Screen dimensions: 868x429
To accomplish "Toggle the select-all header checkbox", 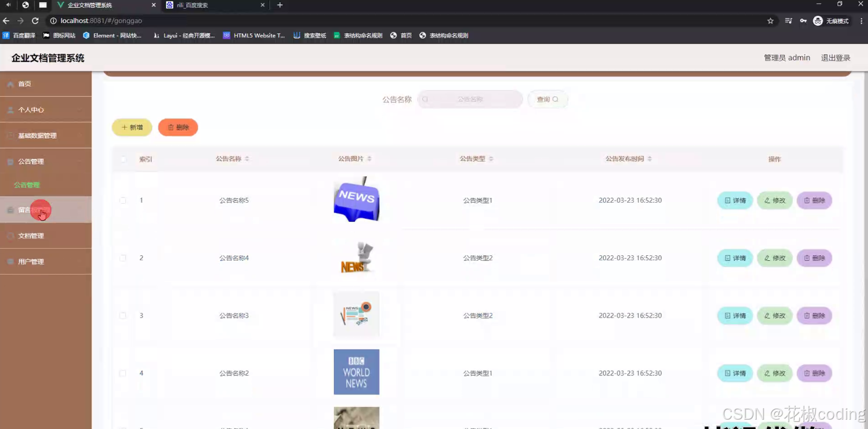I will coord(123,159).
